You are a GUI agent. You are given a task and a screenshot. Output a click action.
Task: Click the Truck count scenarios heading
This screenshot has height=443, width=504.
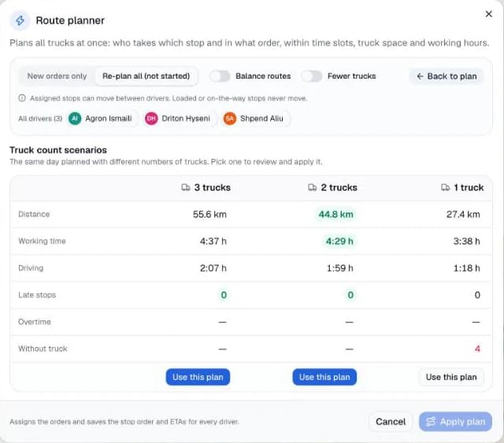click(58, 150)
